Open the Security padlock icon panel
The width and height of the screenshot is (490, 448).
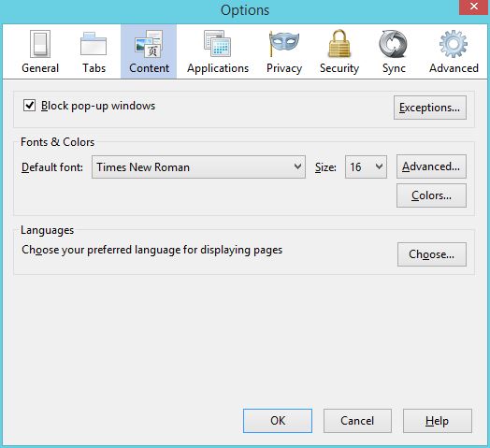point(339,43)
